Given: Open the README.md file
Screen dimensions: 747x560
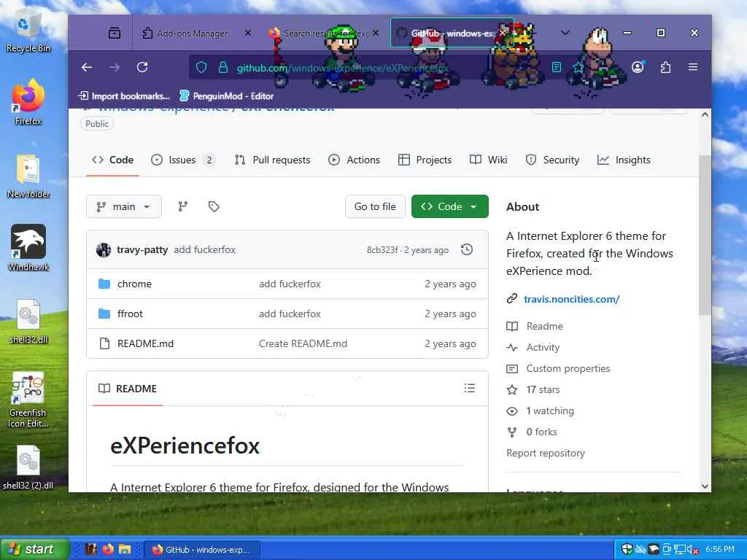Looking at the screenshot, I should pyautogui.click(x=145, y=344).
